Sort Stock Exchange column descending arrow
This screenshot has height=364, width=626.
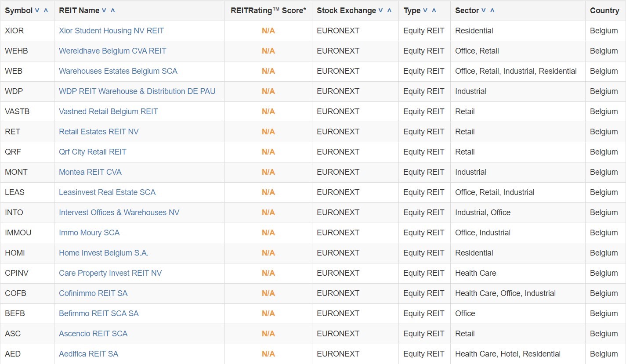(380, 11)
